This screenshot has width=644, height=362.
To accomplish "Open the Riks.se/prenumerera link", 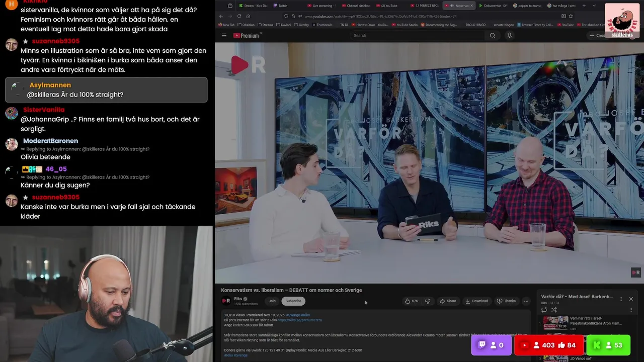I will click(x=299, y=320).
